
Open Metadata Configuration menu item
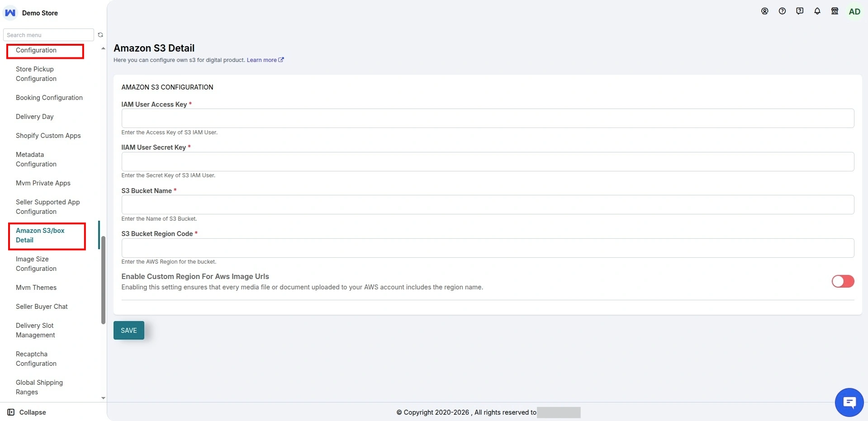(36, 159)
